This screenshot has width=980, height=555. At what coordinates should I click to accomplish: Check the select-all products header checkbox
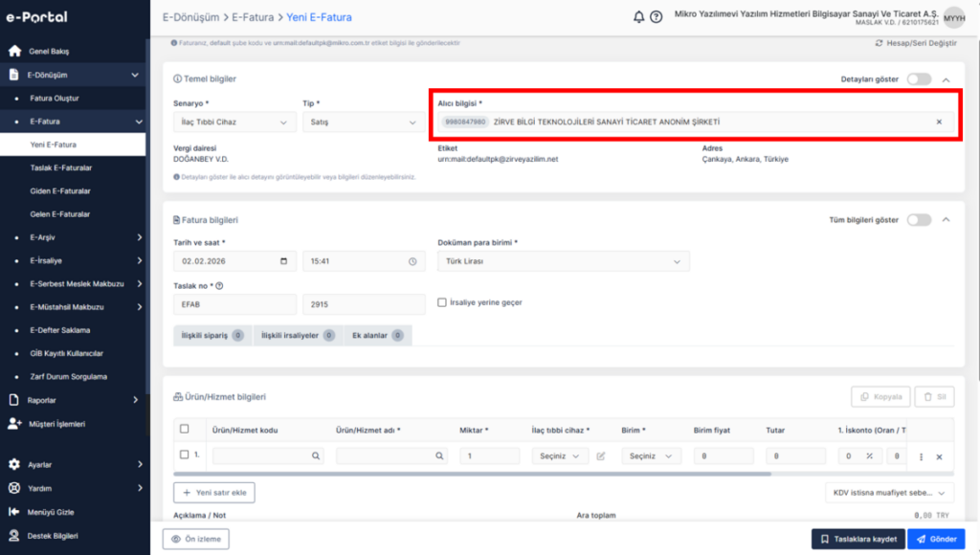185,429
